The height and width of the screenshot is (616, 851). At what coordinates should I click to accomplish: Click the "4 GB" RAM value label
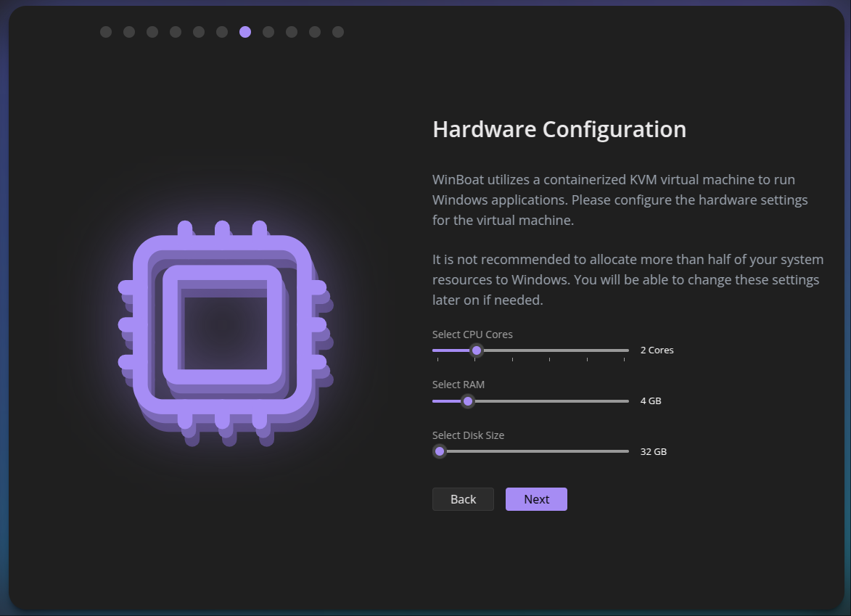651,401
